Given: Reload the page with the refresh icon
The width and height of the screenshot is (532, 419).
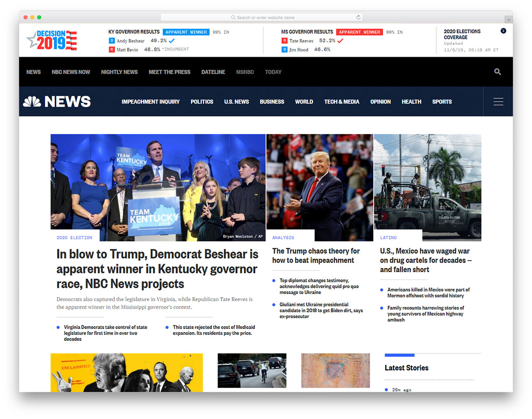Looking at the screenshot, I should [x=358, y=17].
